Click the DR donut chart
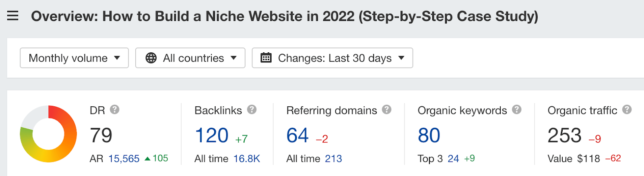This screenshot has height=176, width=644. pyautogui.click(x=48, y=134)
